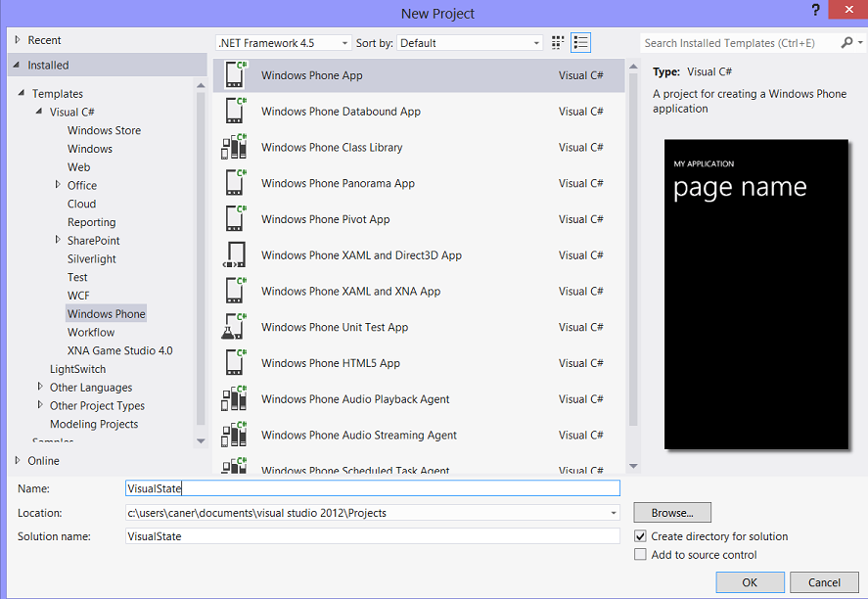Open search options dropdown arrow
This screenshot has height=599, width=868.
pyautogui.click(x=860, y=42)
